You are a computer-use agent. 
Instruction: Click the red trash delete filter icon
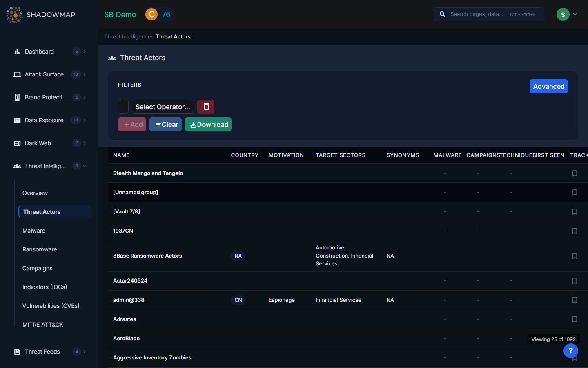(x=206, y=107)
